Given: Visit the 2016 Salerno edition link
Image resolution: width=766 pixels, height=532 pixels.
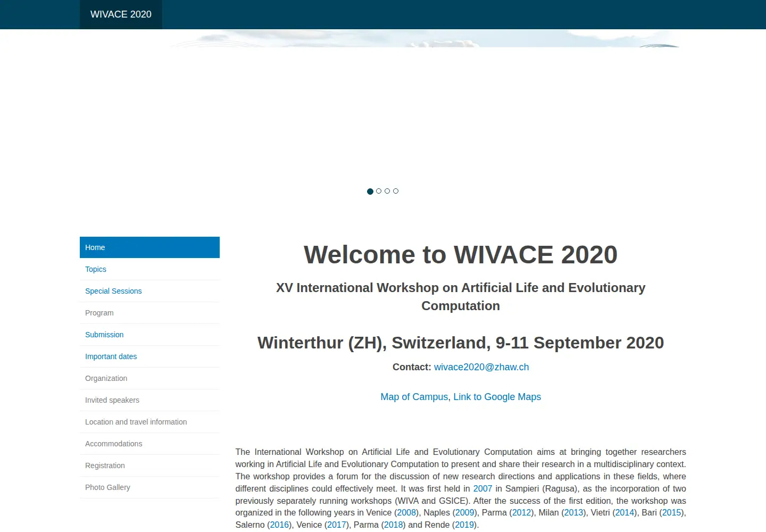Looking at the screenshot, I should tap(279, 525).
